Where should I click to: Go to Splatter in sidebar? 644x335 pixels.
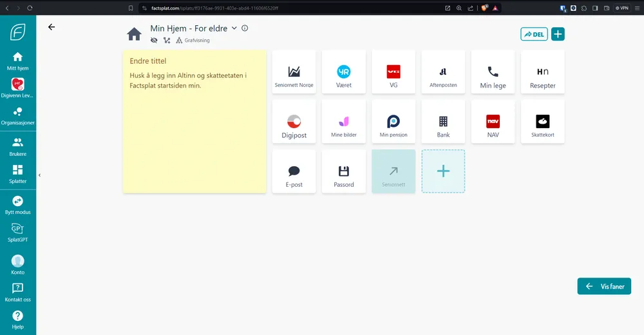pos(17,174)
